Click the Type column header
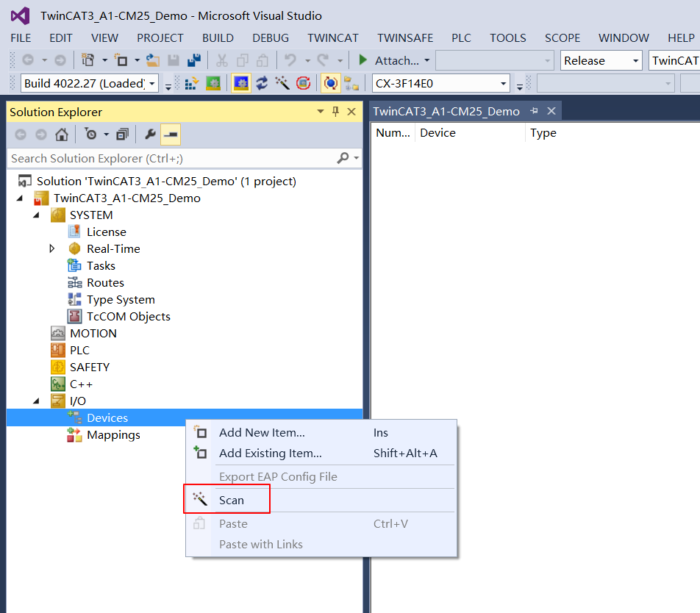 [543, 133]
